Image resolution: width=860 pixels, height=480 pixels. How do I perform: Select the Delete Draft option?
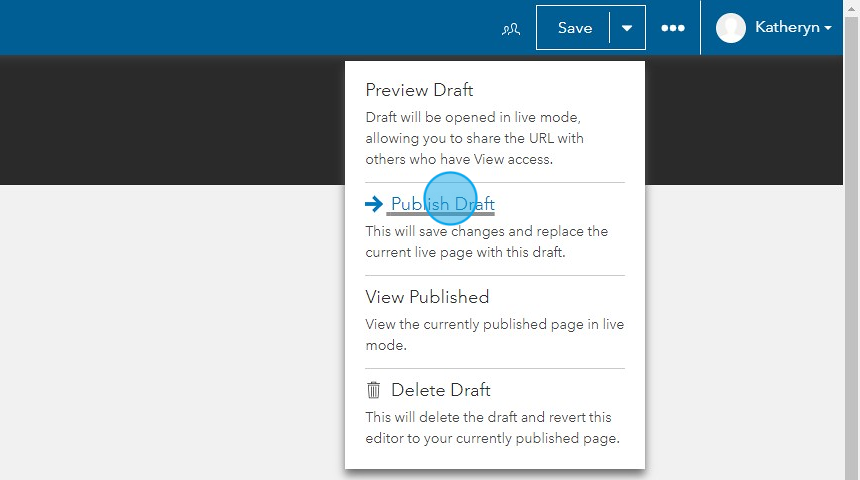pyautogui.click(x=440, y=390)
